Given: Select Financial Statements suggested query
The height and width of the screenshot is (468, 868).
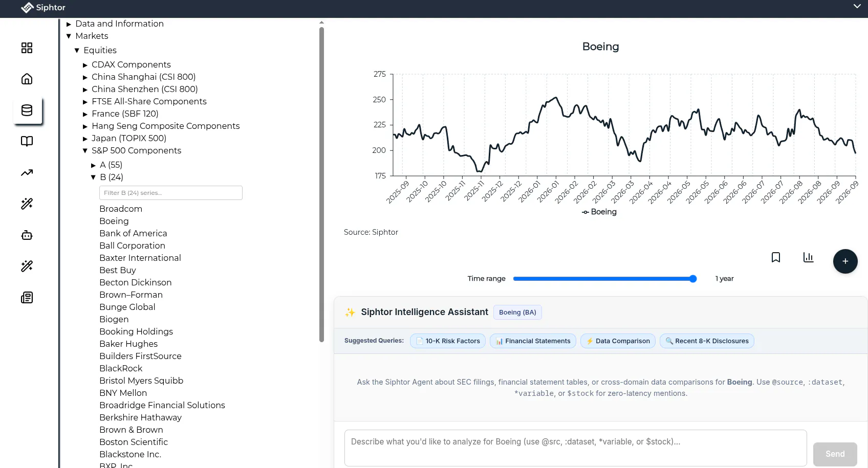Looking at the screenshot, I should [533, 341].
